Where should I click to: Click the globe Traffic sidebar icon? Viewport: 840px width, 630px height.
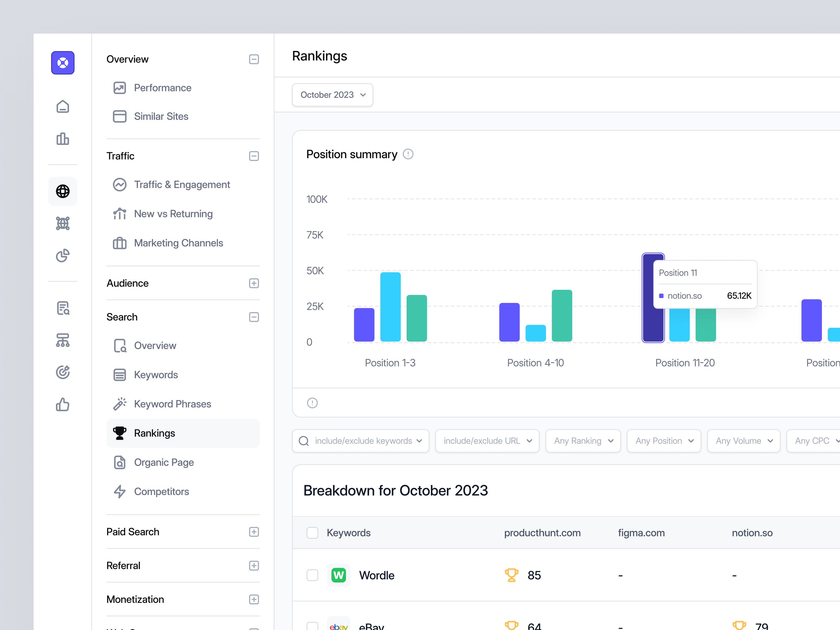(x=63, y=191)
